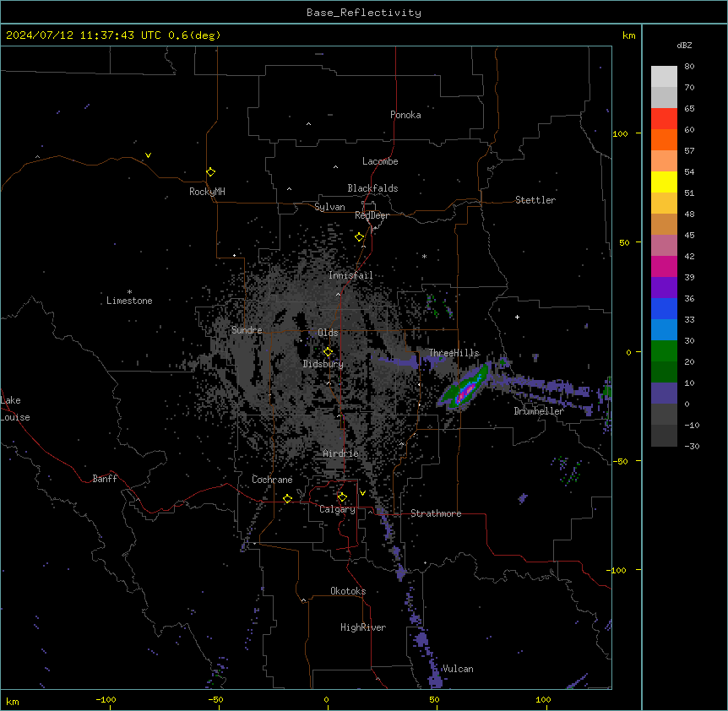Select the magenta 39-42 dBZ legend swatch
728x711 pixels.
[664, 266]
